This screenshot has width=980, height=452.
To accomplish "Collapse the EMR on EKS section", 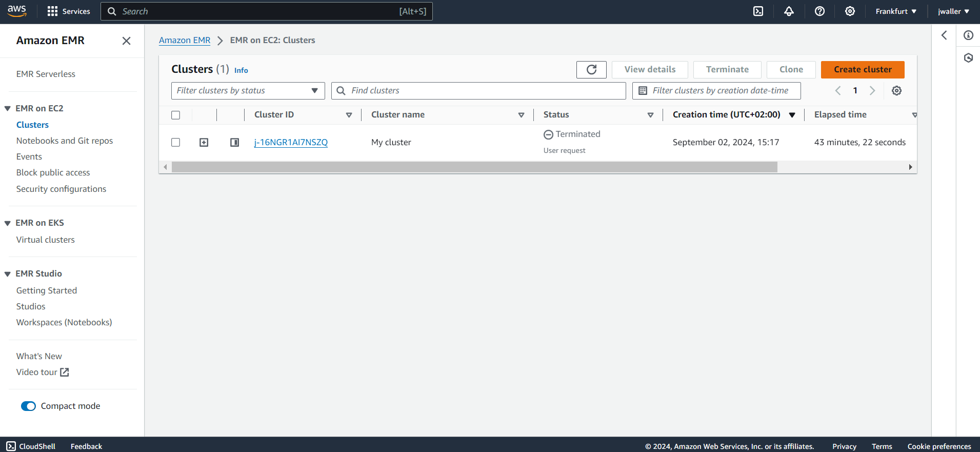I will click(x=8, y=223).
